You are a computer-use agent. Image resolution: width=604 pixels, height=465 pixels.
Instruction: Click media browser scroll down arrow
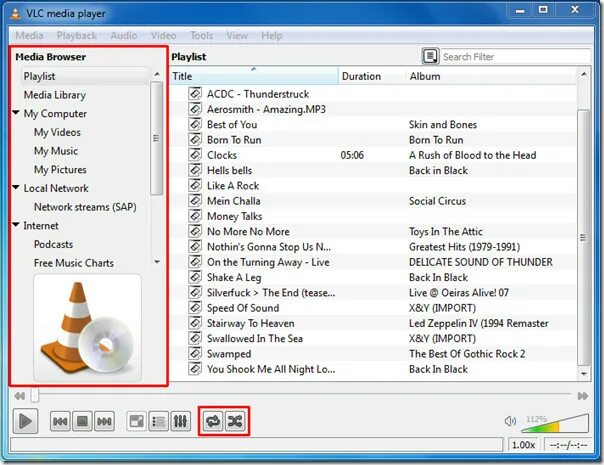157,262
